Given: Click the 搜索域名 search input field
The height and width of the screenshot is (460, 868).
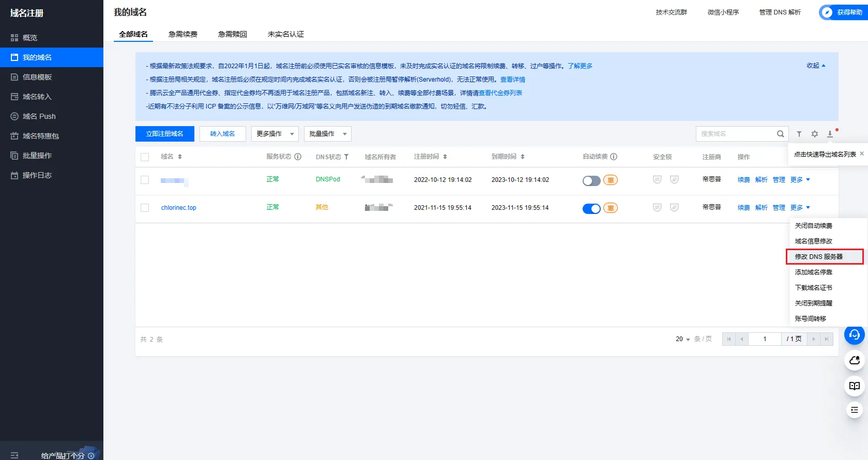Looking at the screenshot, I should pyautogui.click(x=734, y=134).
